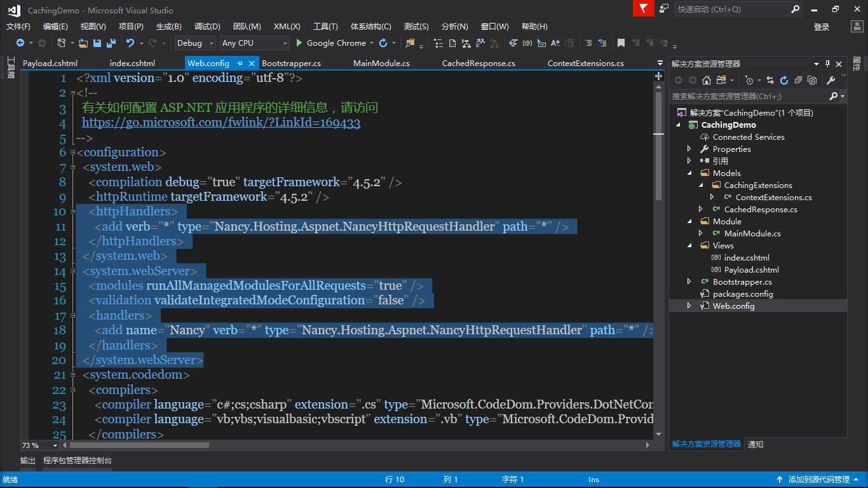Open the editor tab overflow list arrow

[x=659, y=64]
